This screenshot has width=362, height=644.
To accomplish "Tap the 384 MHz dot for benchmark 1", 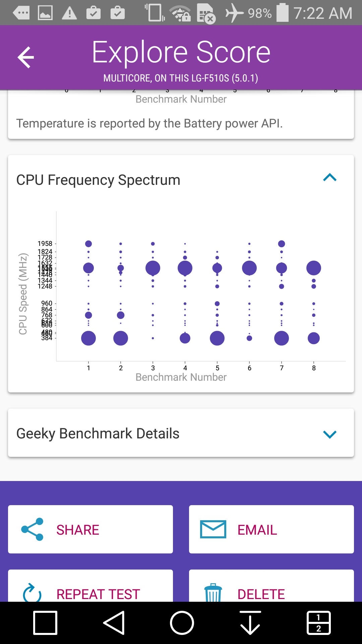I will pos(88,338).
